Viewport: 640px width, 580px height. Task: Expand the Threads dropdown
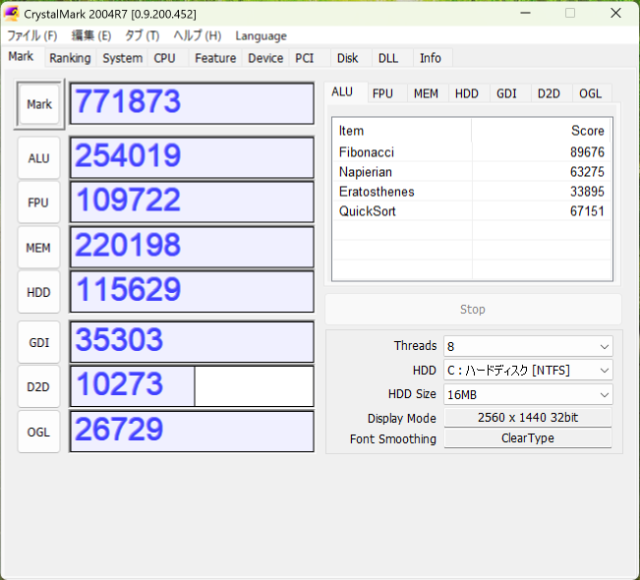click(527, 346)
